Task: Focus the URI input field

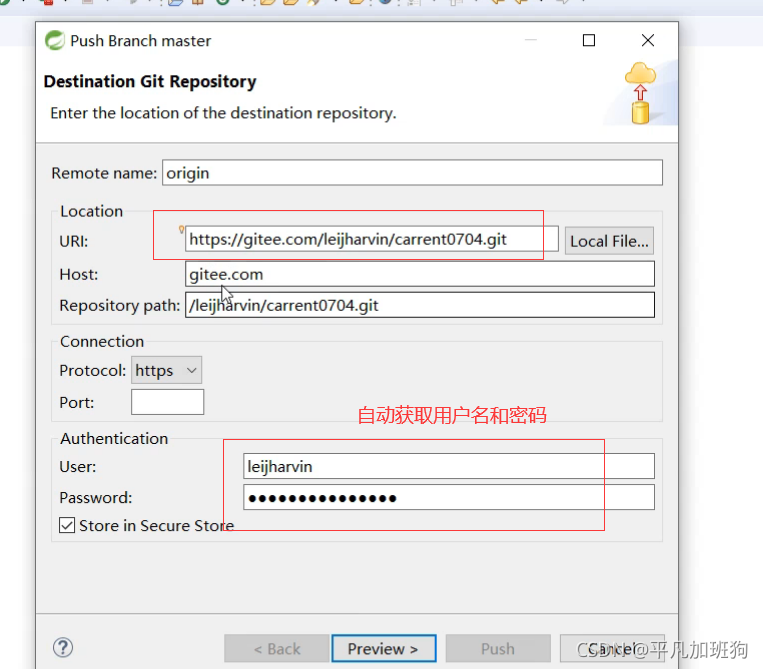Action: coord(372,239)
